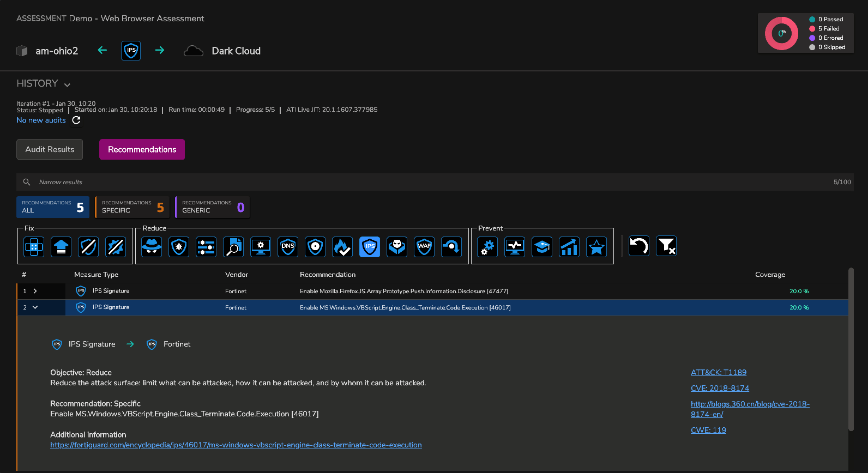Screen dimensions: 868x473
Task: Open the CVE: 2018-8174 link
Action: tap(720, 388)
